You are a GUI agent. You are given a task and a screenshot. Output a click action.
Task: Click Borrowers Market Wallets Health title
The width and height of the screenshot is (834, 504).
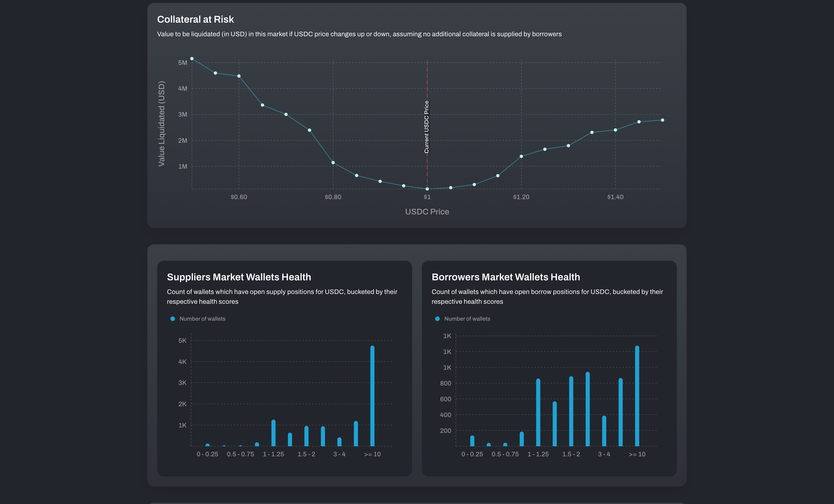tap(506, 277)
